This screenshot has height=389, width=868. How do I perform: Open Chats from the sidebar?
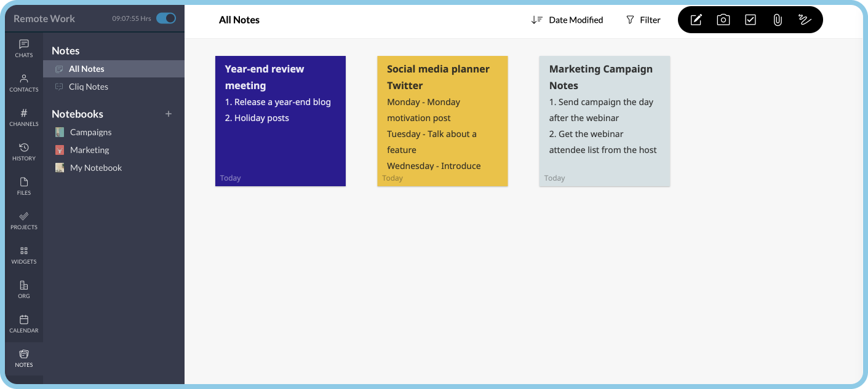pyautogui.click(x=24, y=49)
